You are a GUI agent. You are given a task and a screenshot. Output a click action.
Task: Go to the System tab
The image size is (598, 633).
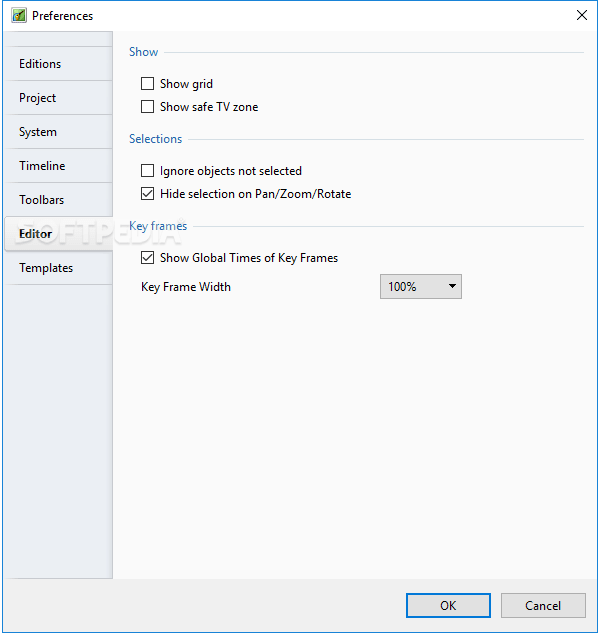(x=58, y=132)
